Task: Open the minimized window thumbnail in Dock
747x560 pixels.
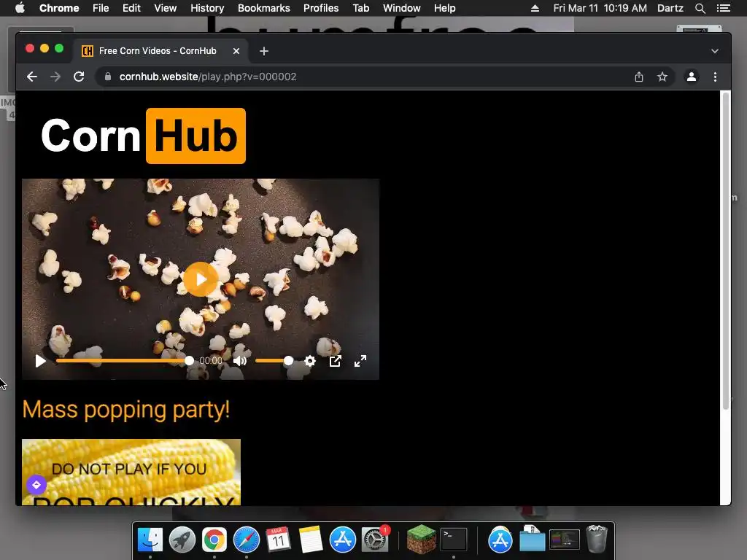Action: point(565,540)
